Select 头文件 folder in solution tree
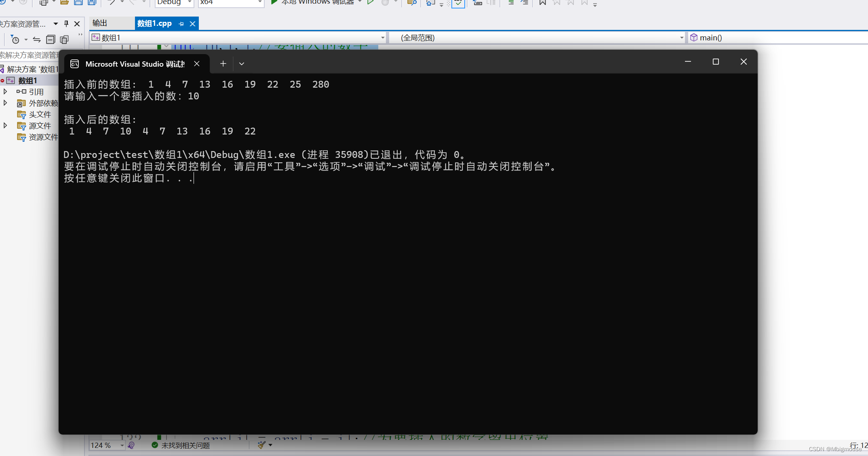868x456 pixels. point(40,115)
